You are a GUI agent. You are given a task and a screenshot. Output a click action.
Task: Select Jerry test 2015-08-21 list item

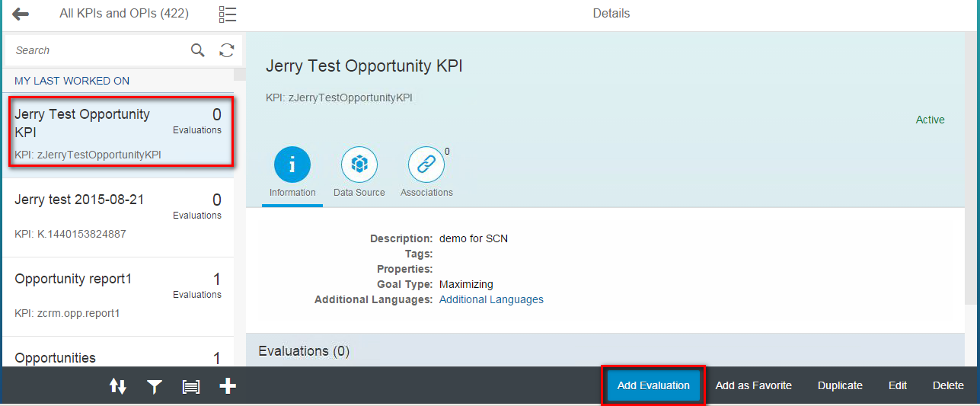(118, 216)
